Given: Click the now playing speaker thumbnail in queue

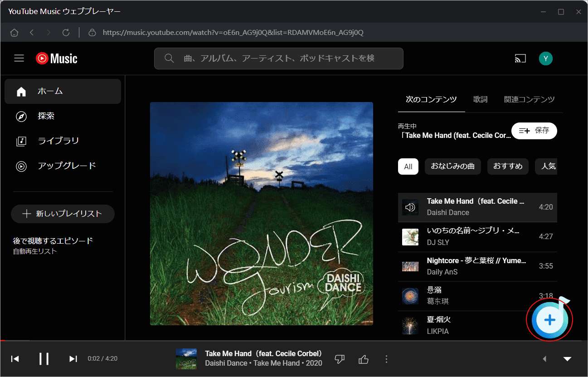Looking at the screenshot, I should coord(410,207).
